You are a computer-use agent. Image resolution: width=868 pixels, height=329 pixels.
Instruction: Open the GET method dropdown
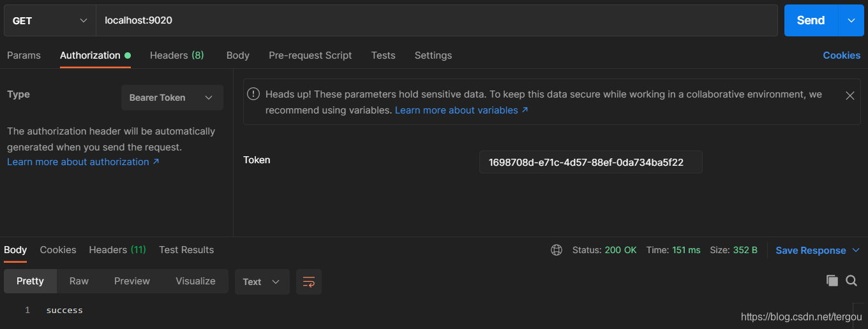(x=50, y=20)
